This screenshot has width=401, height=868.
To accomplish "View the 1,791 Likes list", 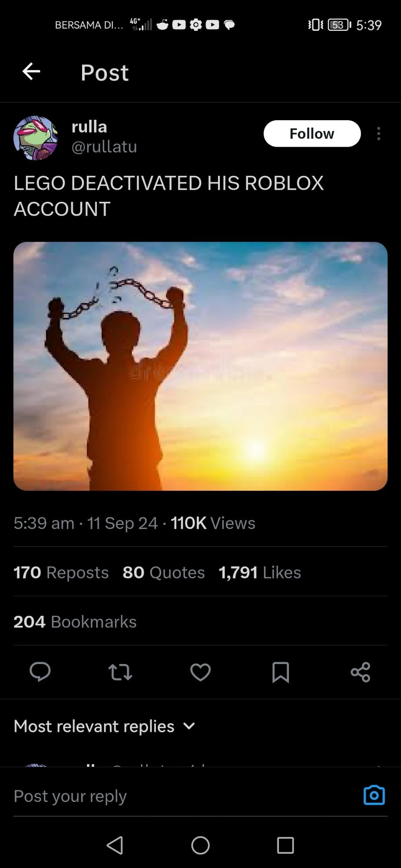I will coord(260,572).
